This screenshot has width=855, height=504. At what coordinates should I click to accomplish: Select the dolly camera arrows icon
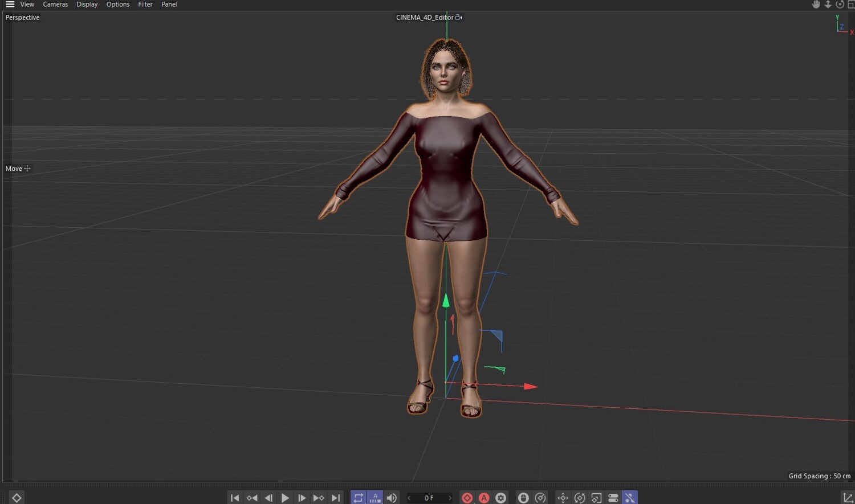point(828,4)
